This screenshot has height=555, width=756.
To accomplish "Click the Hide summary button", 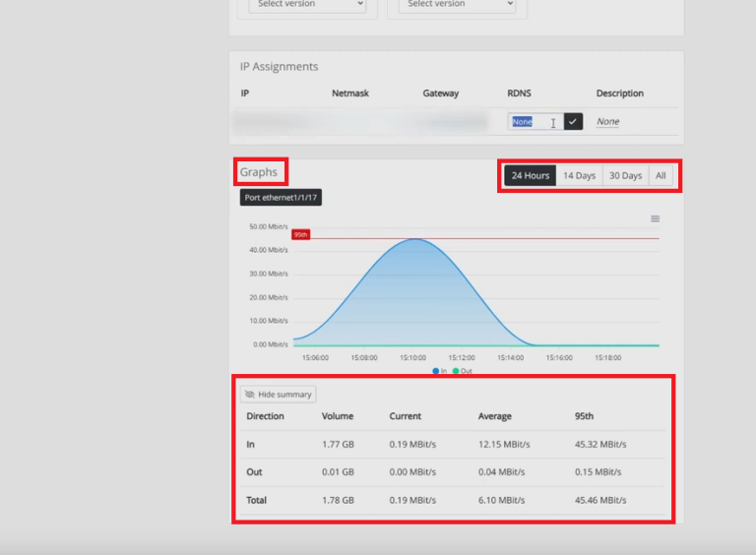I will tap(279, 395).
